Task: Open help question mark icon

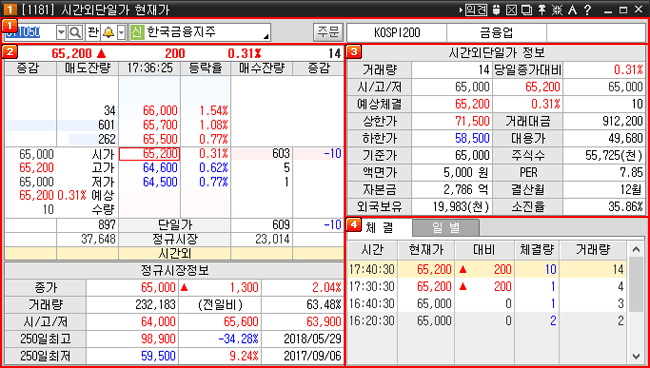Action: tap(587, 10)
